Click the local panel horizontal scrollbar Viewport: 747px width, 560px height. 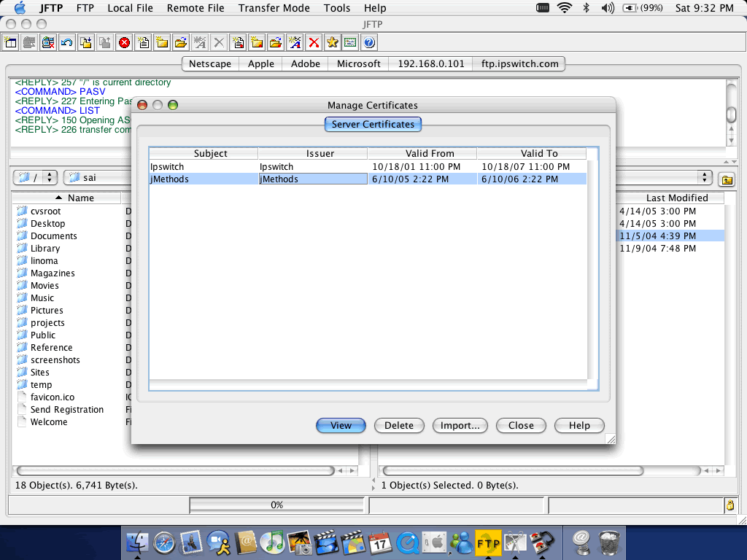[x=176, y=470]
